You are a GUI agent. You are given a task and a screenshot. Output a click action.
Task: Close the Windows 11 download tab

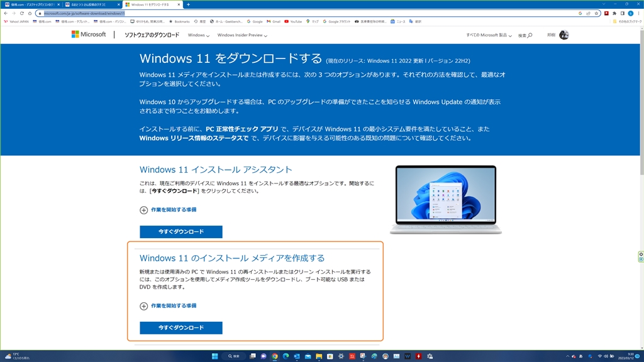(x=179, y=4)
